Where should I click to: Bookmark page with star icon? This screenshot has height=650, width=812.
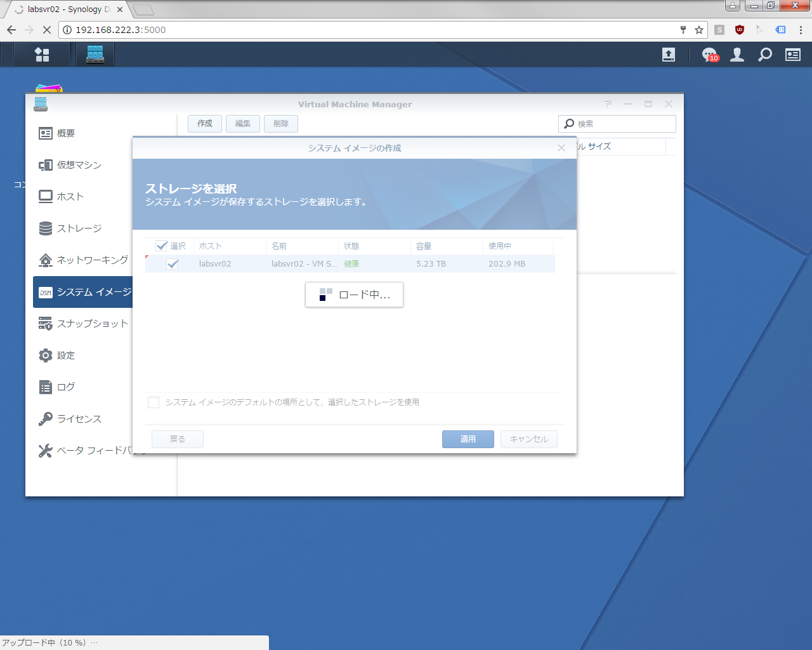click(699, 30)
